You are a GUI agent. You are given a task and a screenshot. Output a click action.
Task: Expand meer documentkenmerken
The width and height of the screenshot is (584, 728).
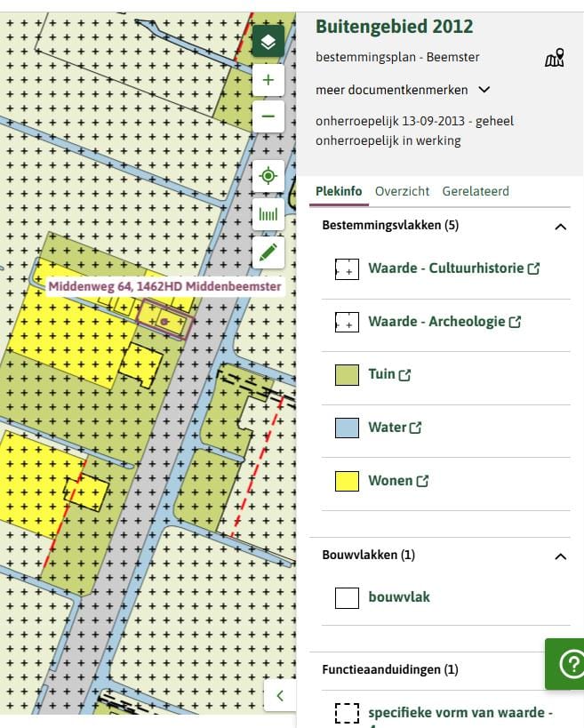[403, 90]
